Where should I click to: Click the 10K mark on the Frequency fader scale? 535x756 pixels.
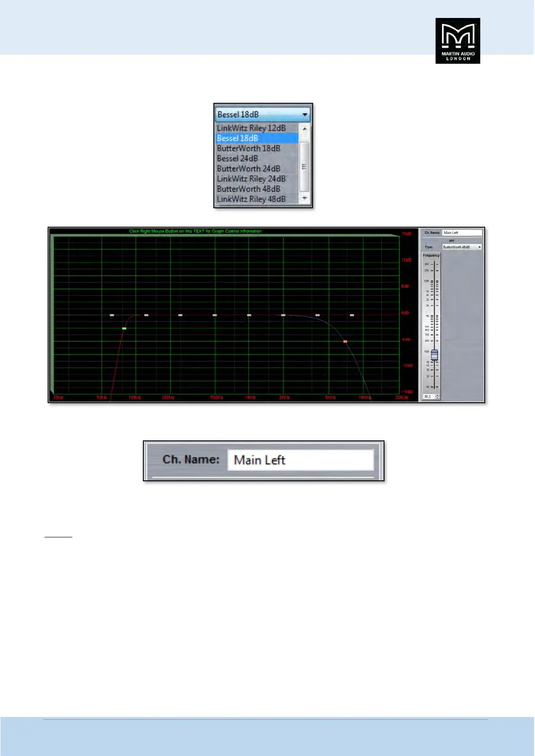[427, 281]
